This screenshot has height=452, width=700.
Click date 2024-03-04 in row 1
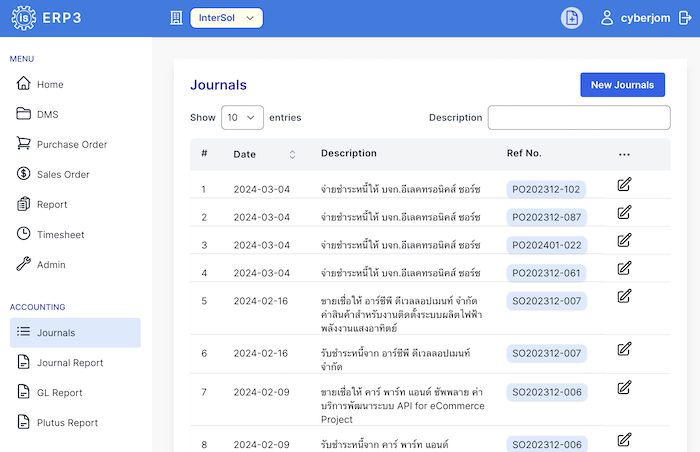tap(262, 189)
